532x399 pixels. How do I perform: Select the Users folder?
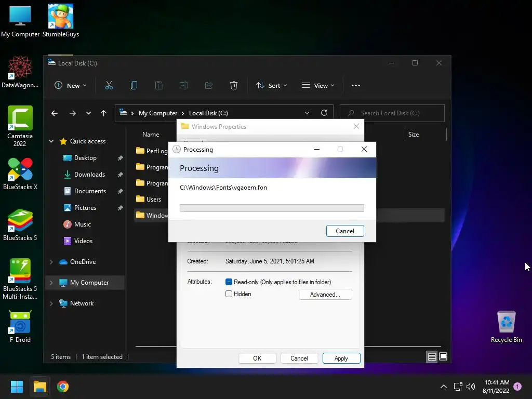point(148,199)
